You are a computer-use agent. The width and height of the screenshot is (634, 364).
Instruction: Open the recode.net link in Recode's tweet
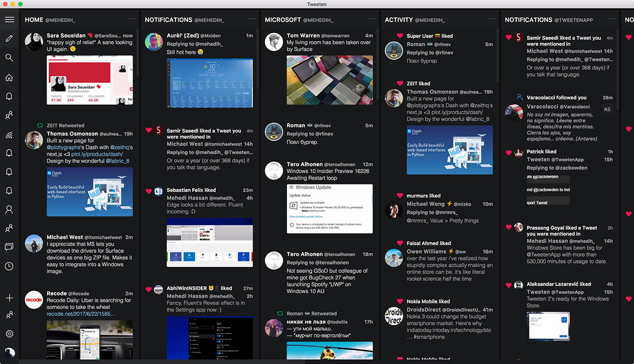coord(81,314)
